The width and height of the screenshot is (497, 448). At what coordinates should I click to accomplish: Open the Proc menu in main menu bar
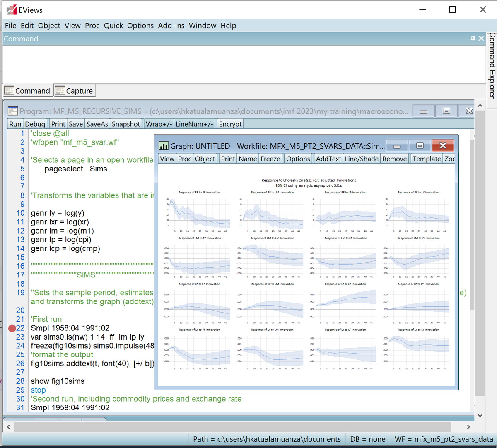click(92, 26)
